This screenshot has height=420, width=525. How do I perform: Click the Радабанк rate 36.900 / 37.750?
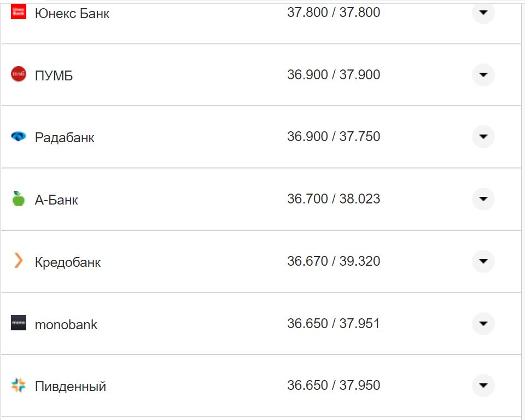pos(334,137)
